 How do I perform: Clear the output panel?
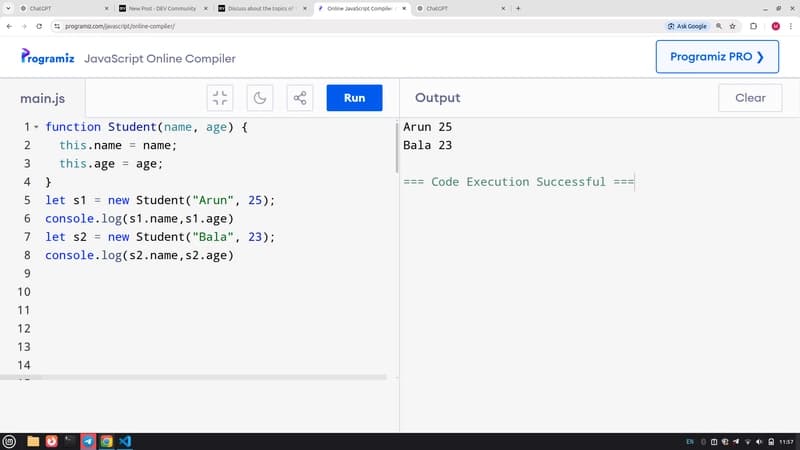click(x=749, y=97)
